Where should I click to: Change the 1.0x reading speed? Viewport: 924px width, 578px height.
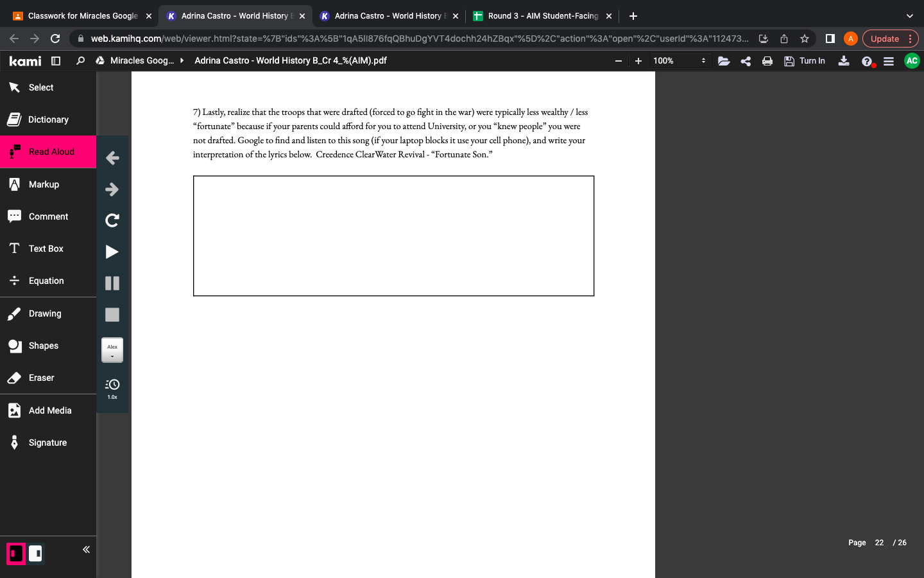tap(112, 388)
